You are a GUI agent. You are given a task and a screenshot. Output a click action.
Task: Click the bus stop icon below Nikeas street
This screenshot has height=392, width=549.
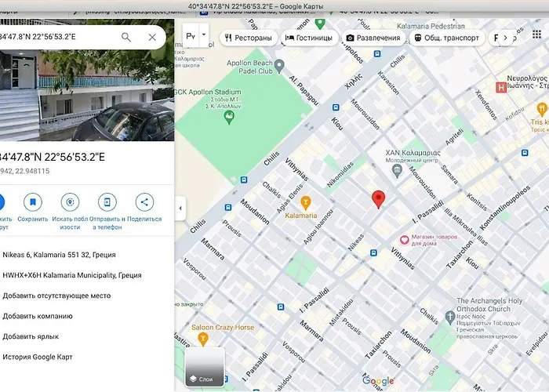(373, 252)
